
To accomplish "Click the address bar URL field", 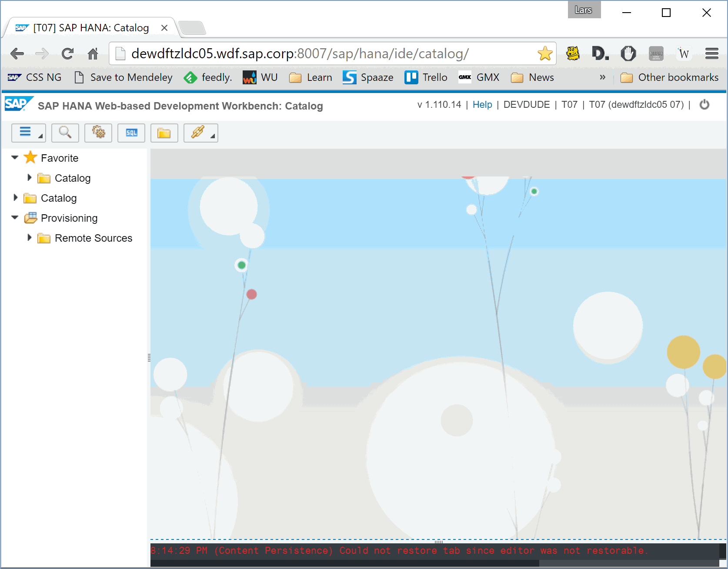I will [333, 53].
